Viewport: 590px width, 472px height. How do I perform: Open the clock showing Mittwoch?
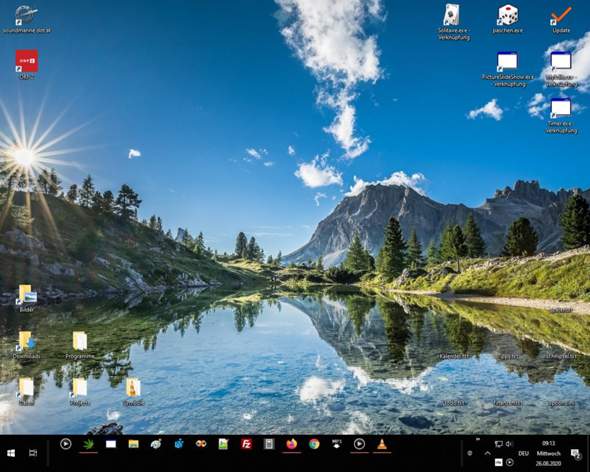click(x=549, y=453)
